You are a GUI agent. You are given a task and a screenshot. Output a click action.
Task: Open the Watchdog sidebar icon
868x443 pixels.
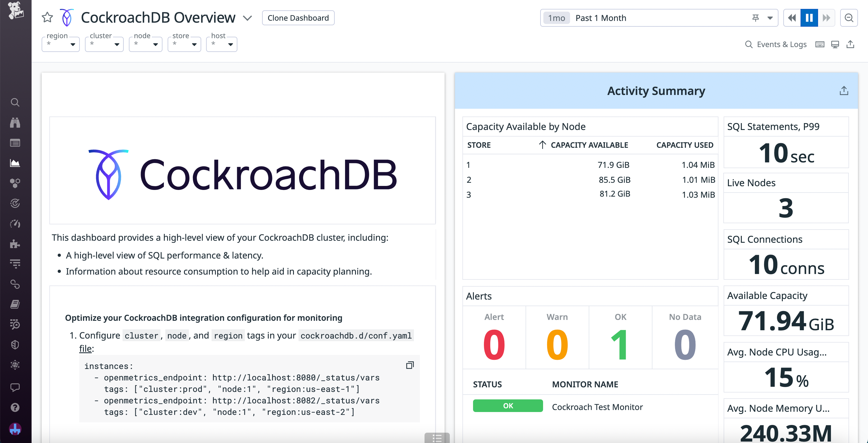15,122
